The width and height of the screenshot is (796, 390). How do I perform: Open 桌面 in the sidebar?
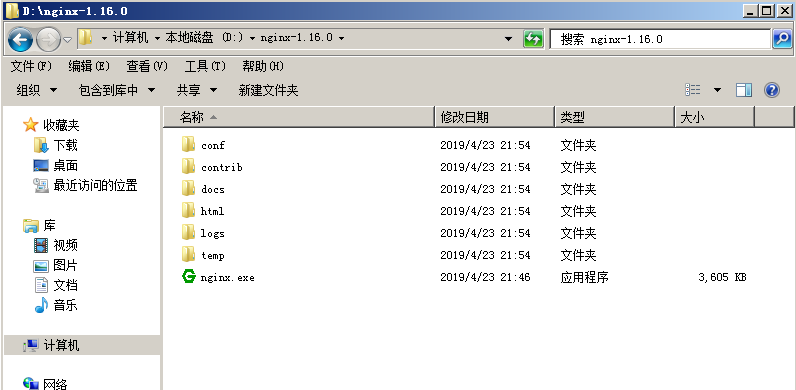[x=56, y=166]
